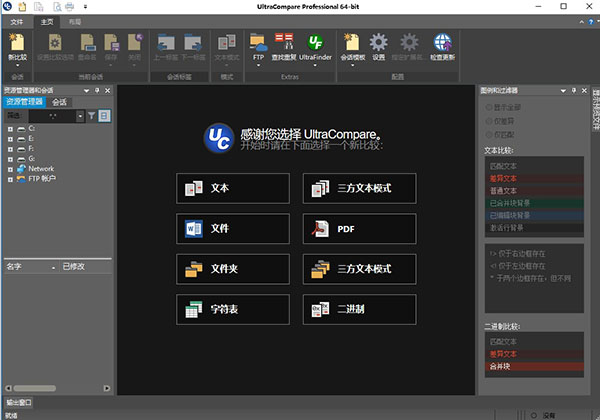The image size is (600, 420).
Task: Click the 会话模板 session template icon
Action: [352, 42]
